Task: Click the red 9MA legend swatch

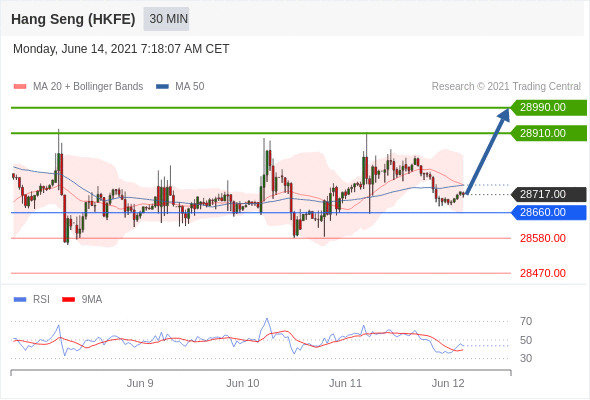Action: (68, 300)
